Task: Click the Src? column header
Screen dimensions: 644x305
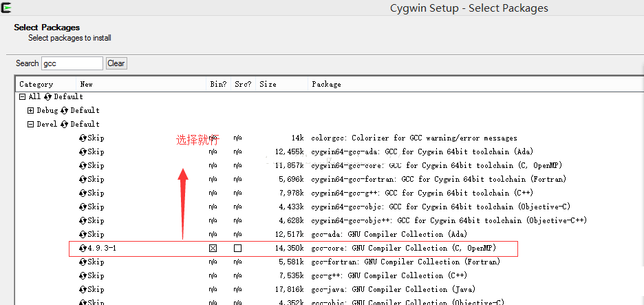Action: (243, 84)
